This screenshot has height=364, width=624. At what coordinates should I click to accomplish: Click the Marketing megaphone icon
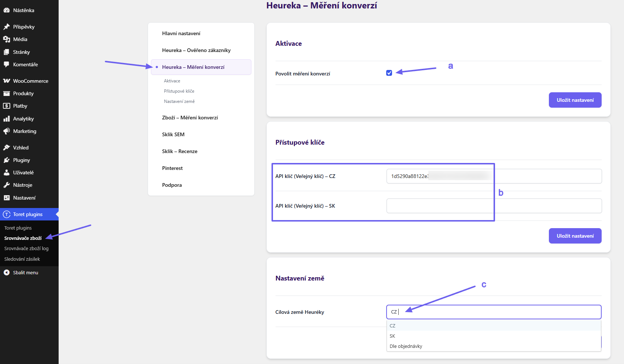[7, 131]
